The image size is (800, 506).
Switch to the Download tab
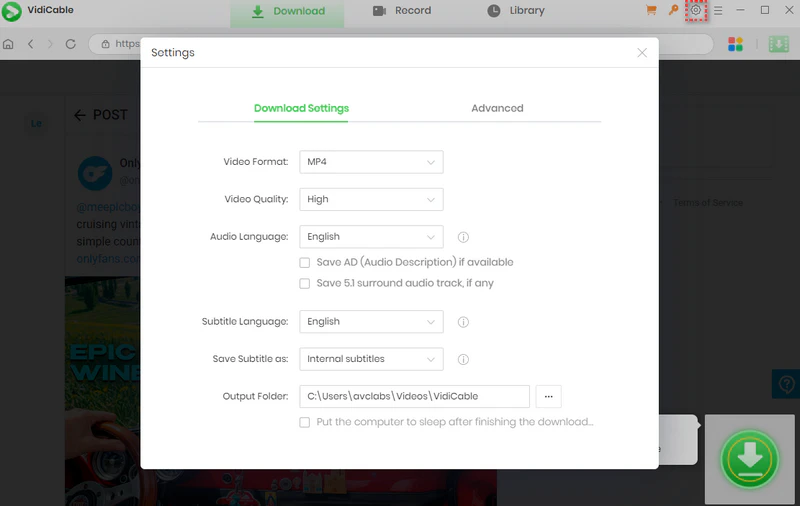point(287,11)
